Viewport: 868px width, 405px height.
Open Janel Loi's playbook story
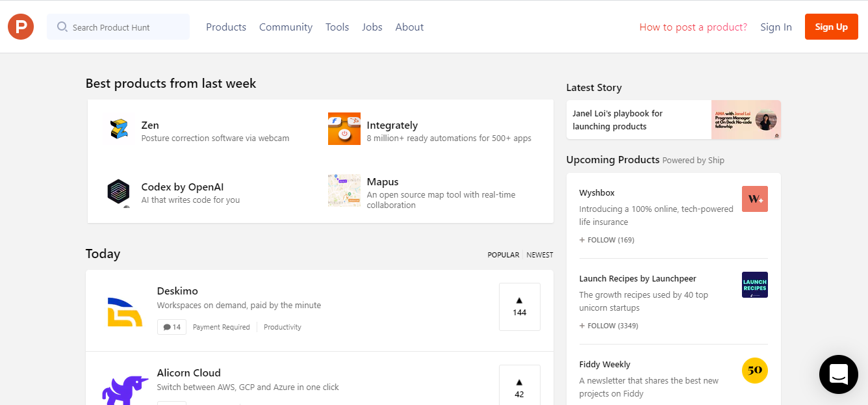point(617,120)
